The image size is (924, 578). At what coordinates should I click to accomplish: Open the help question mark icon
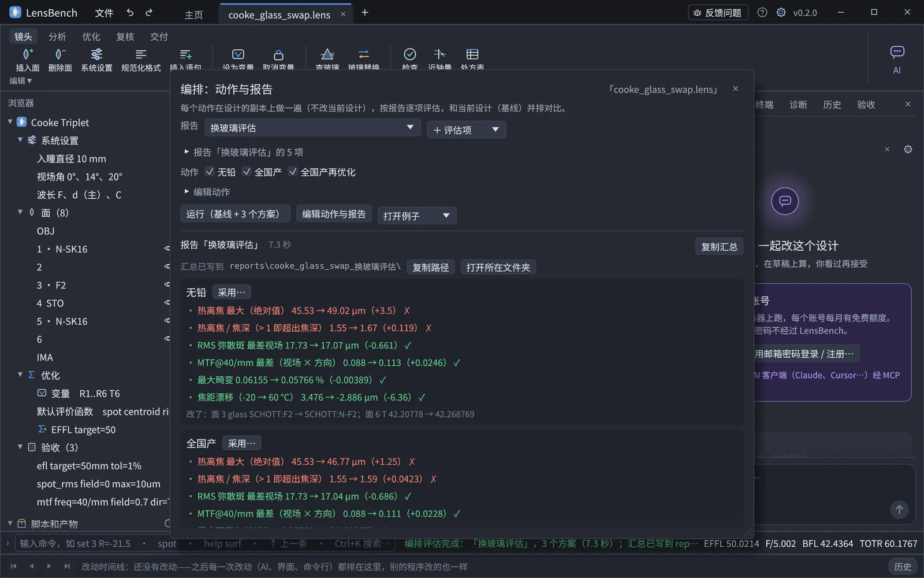[x=762, y=13]
